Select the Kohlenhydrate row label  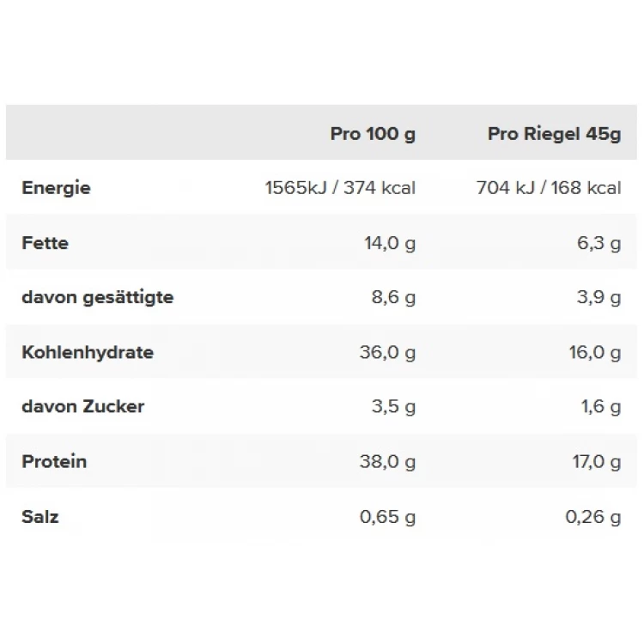88,352
